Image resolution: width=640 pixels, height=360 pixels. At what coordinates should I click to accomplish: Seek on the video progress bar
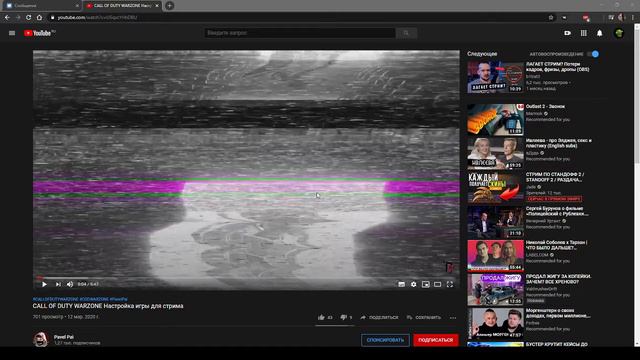point(246,278)
